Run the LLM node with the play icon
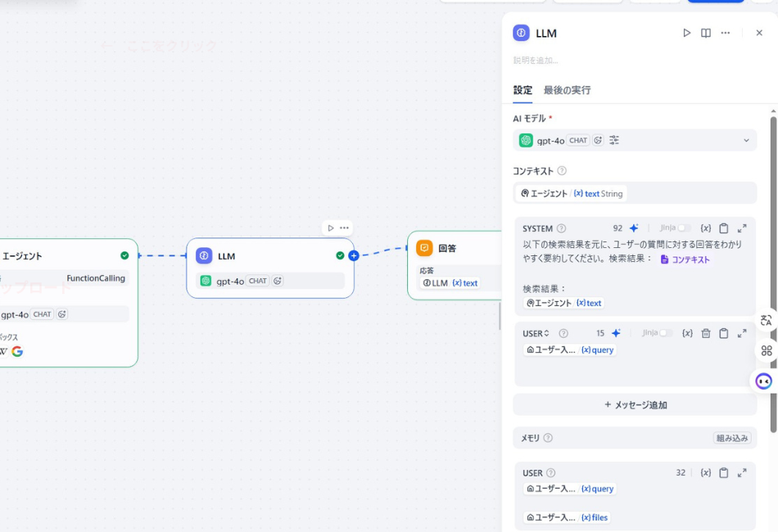 [687, 33]
